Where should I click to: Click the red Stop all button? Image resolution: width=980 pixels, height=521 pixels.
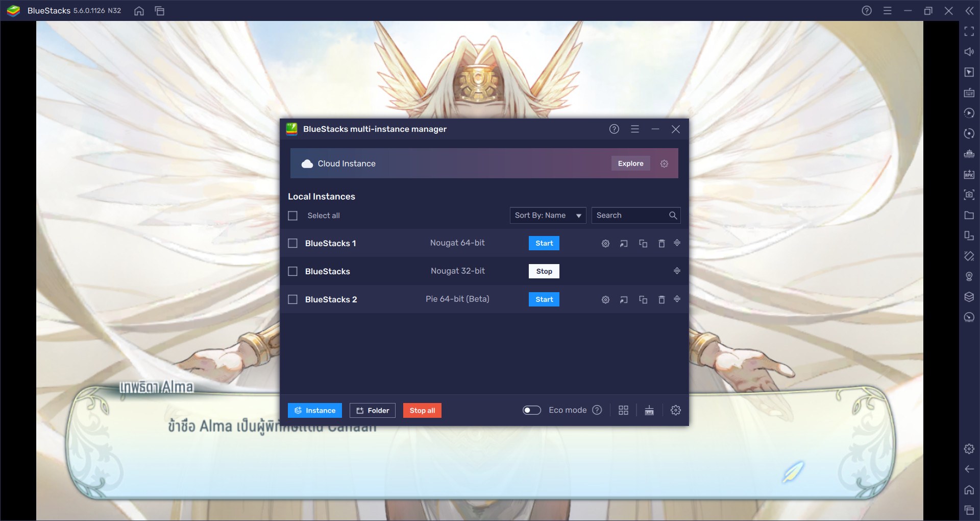[x=422, y=411]
